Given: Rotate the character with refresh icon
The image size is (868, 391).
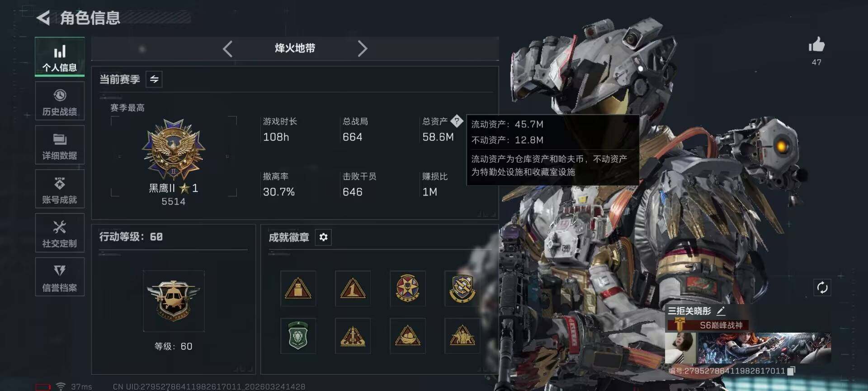Looking at the screenshot, I should coord(822,287).
